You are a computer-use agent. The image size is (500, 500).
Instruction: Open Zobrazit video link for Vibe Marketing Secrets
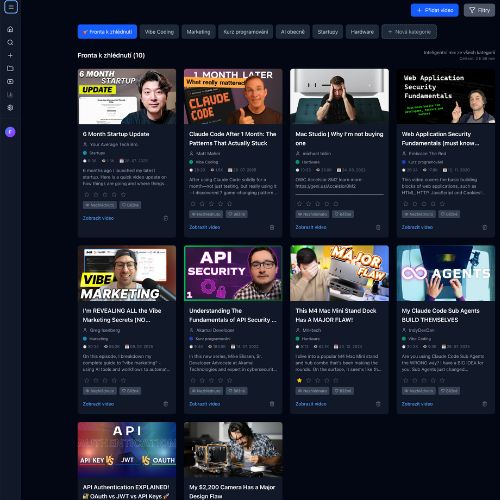[98, 404]
